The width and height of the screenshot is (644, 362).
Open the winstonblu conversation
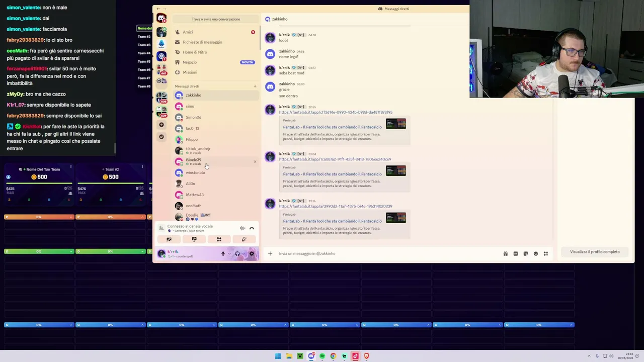coord(215,172)
